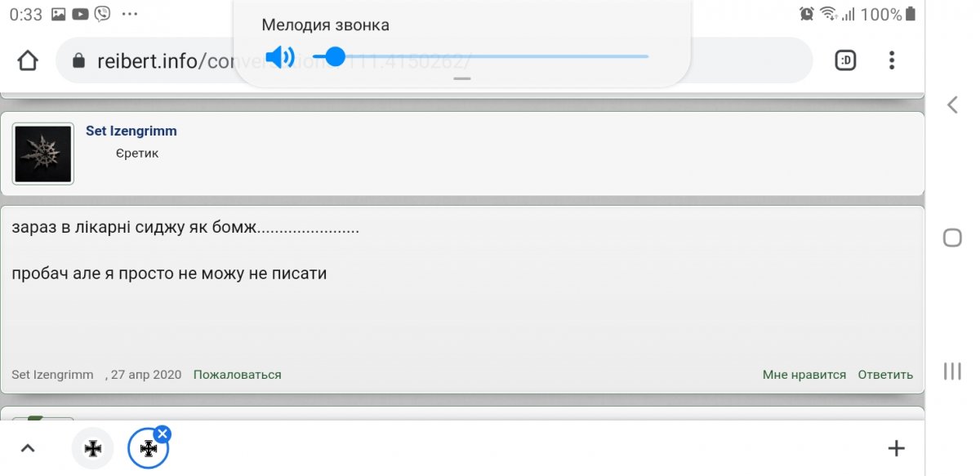Tap the browser home icon

click(28, 61)
